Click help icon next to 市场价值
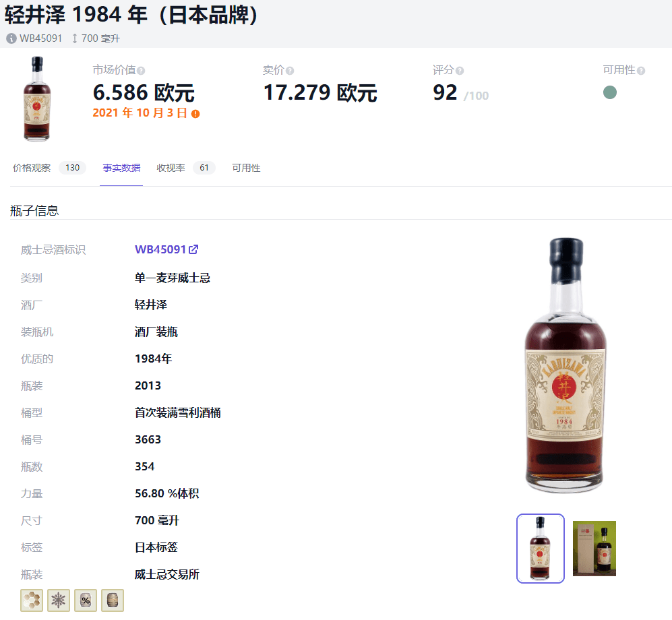 (x=141, y=71)
